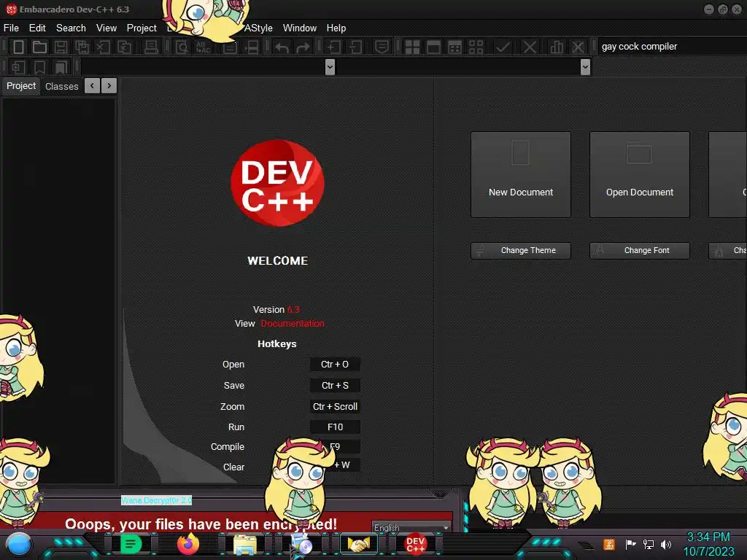Open the English language dropdown in Wana Decrypt0r
This screenshot has width=747, height=560.
pos(411,527)
